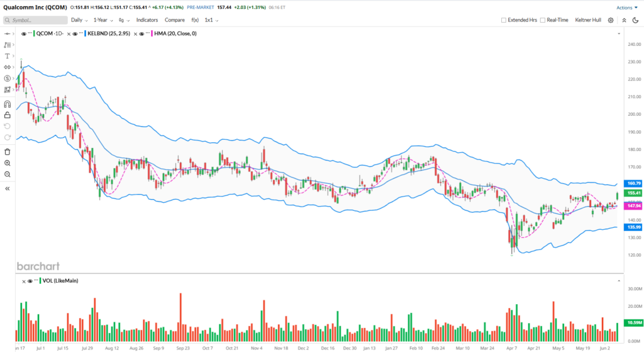
Task: Open the Indicators menu
Action: [x=147, y=20]
